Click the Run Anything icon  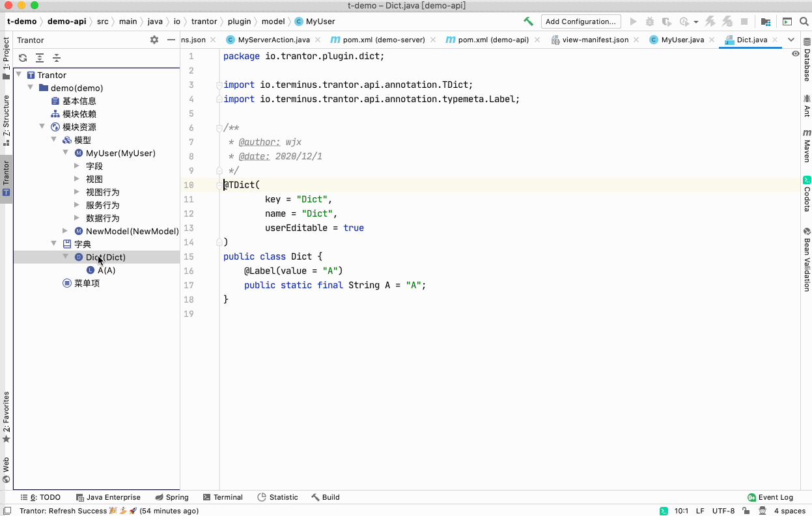click(787, 21)
